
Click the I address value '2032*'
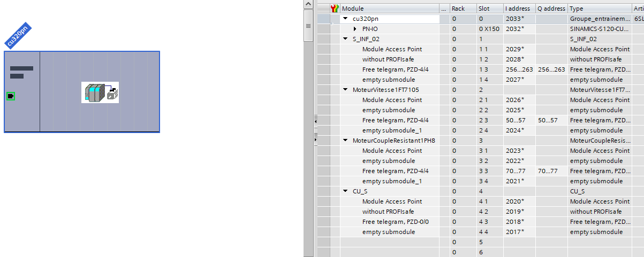click(x=515, y=29)
